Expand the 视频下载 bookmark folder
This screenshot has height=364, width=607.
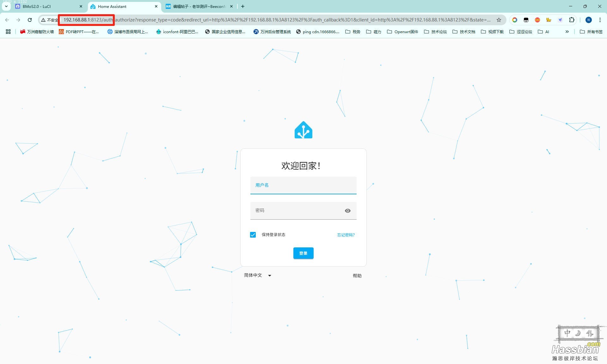(492, 32)
